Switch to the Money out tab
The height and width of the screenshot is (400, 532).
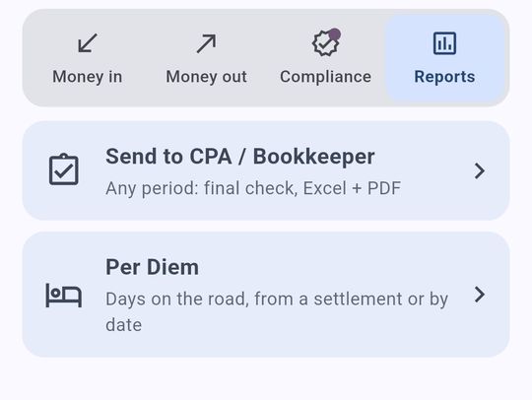[206, 58]
